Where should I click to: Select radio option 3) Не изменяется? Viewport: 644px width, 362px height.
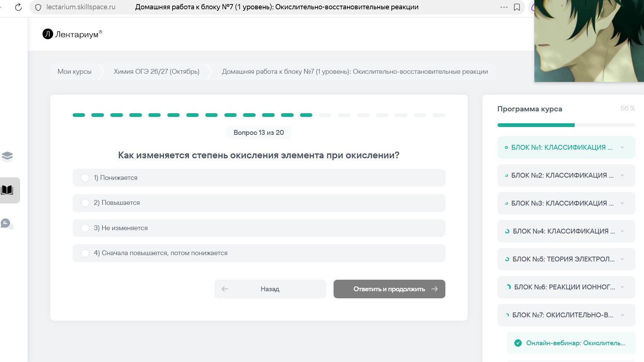85,228
